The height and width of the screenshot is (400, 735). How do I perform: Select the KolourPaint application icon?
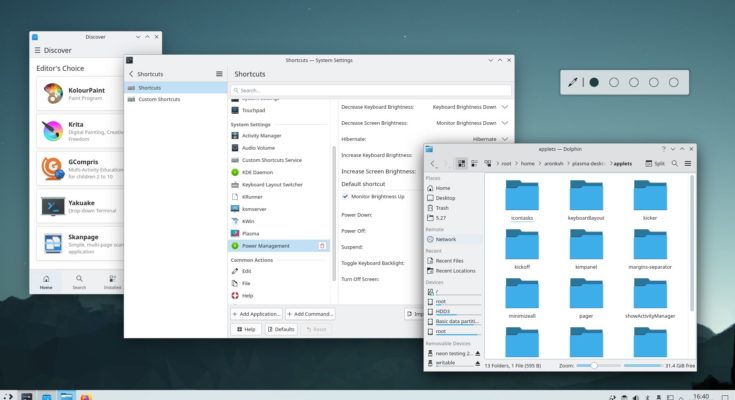point(53,94)
